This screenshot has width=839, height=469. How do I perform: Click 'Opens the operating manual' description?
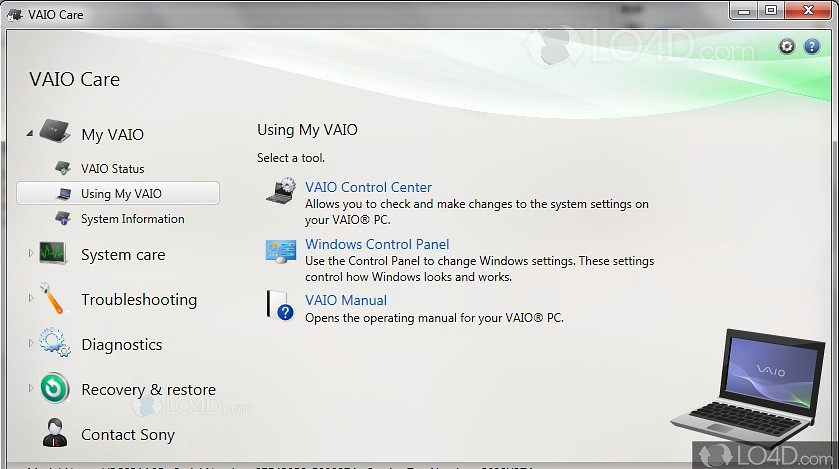point(434,318)
